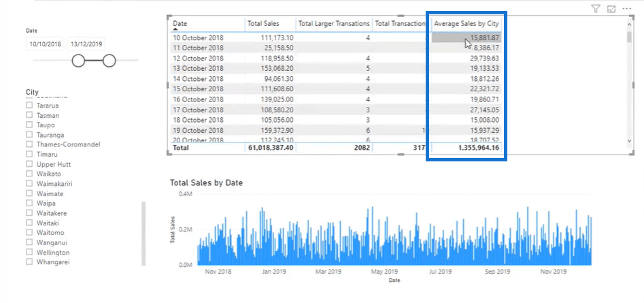
Task: Click the table scroll down arrow
Action: [629, 141]
